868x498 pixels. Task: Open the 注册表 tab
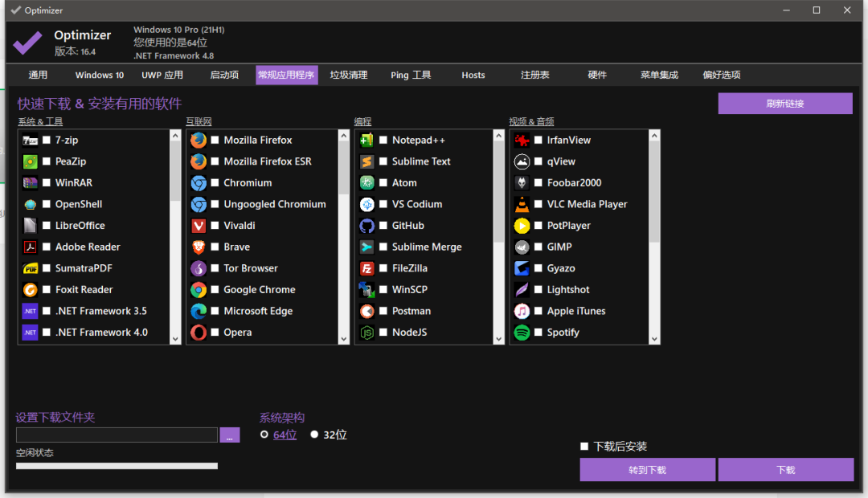[x=534, y=75]
